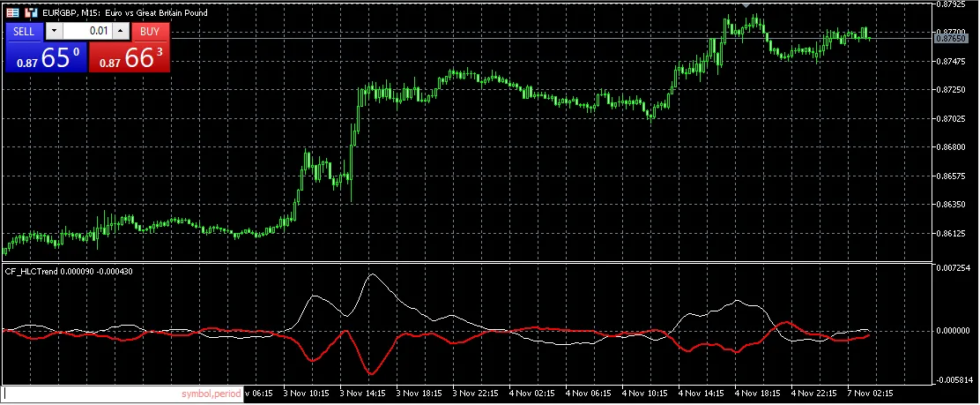Viewport: 980px width, 405px height.
Task: Click the 7 Nov 02:15 time label
Action: pos(871,394)
